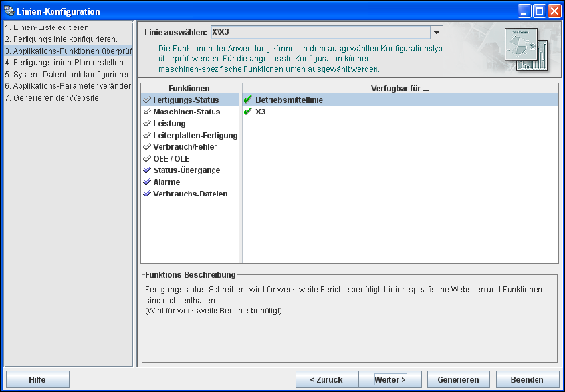Image resolution: width=565 pixels, height=392 pixels.
Task: Click the Weiter button
Action: [x=390, y=379]
